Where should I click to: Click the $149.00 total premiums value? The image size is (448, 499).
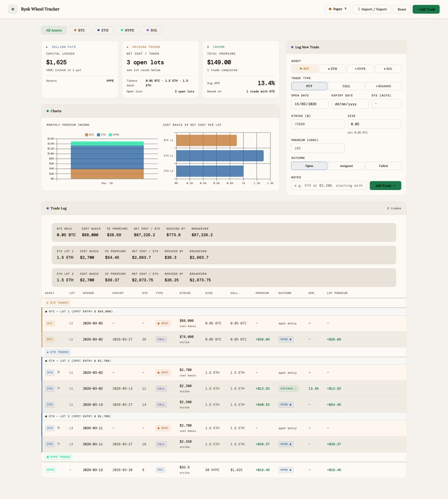(219, 62)
